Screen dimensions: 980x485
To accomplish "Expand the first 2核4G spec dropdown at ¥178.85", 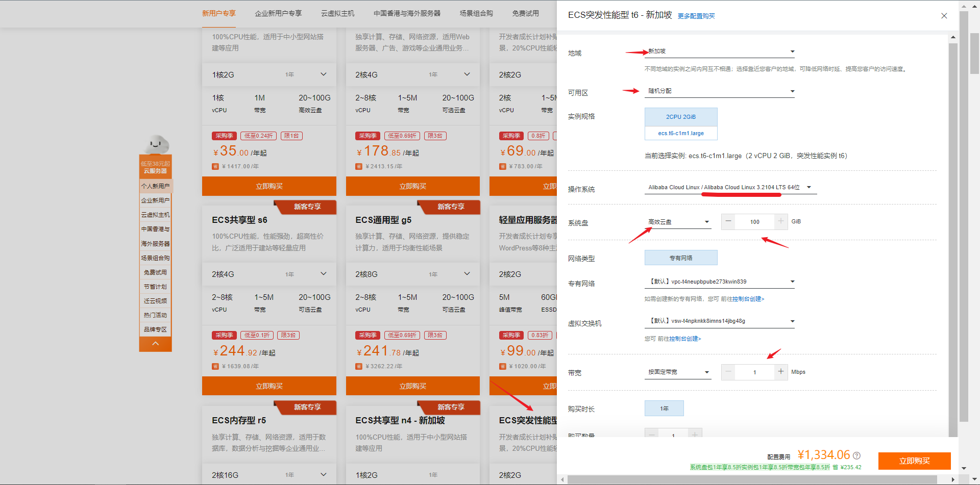I will (x=467, y=74).
